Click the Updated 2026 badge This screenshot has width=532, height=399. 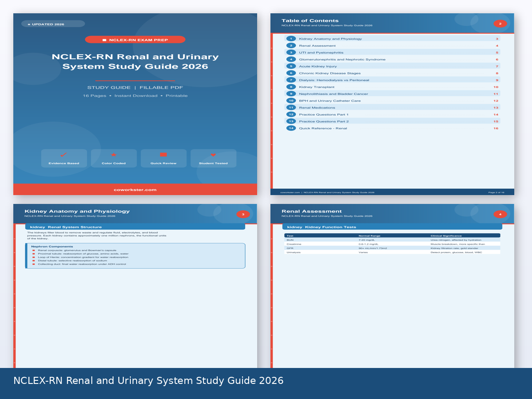53,24
